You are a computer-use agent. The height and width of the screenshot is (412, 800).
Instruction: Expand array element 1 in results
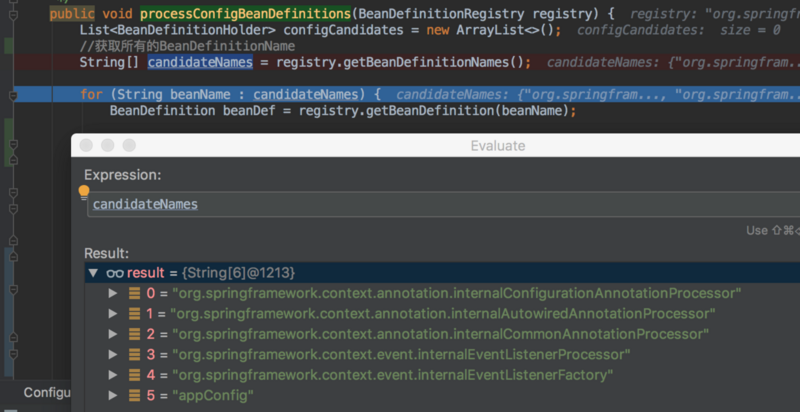[x=113, y=314]
